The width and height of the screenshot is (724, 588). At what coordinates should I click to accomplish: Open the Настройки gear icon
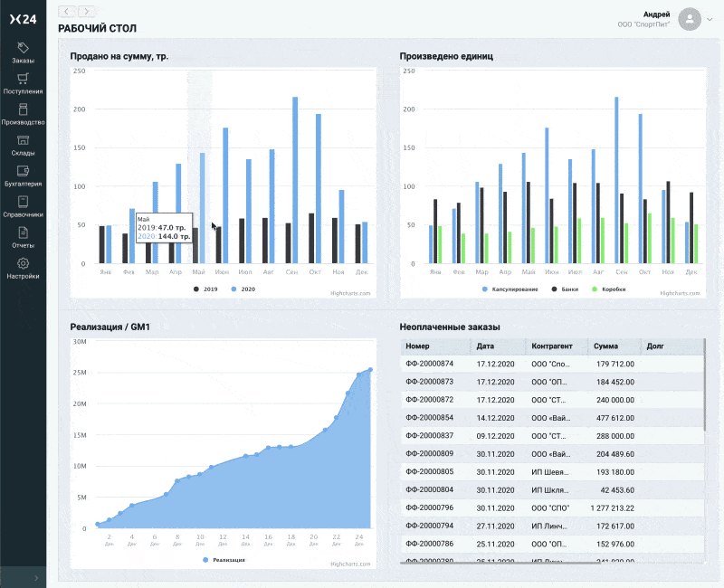[23, 263]
